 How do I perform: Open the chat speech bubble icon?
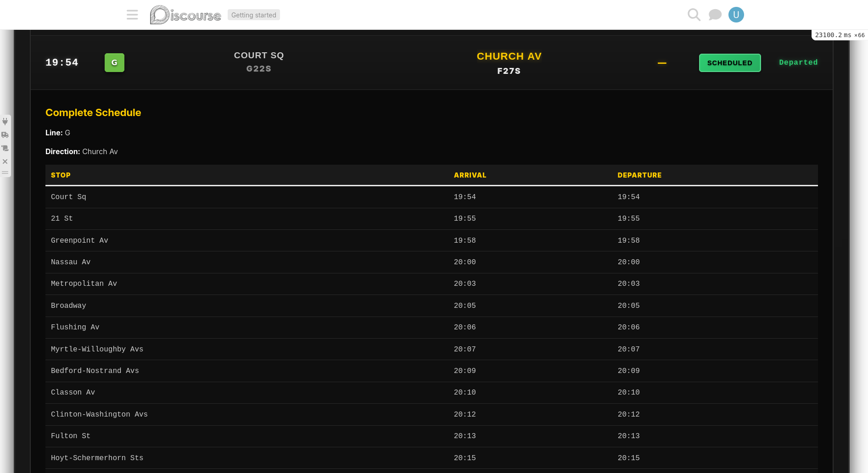715,15
